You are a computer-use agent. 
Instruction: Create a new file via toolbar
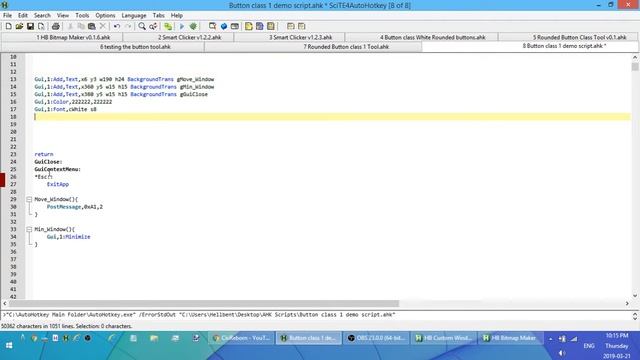8,26
